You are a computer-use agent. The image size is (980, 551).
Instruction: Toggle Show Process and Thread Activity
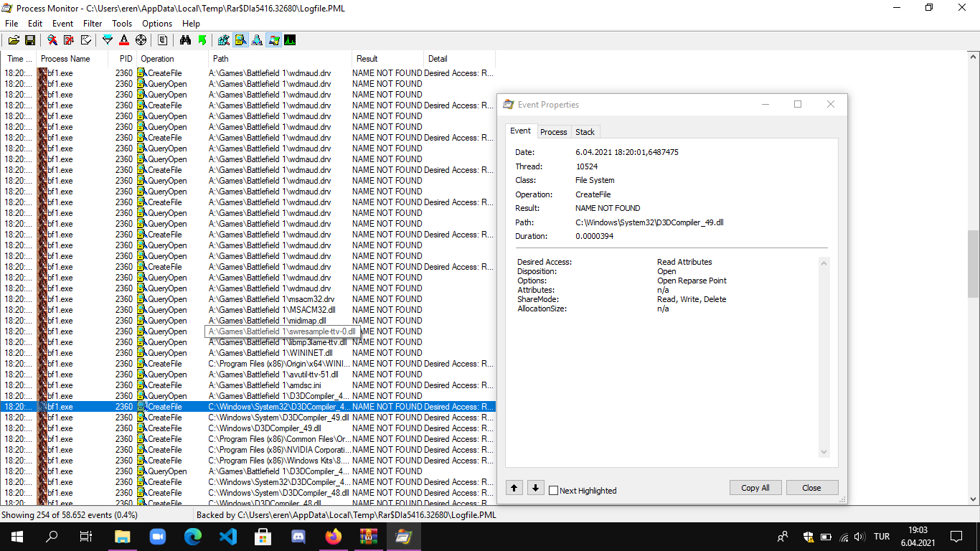(273, 40)
